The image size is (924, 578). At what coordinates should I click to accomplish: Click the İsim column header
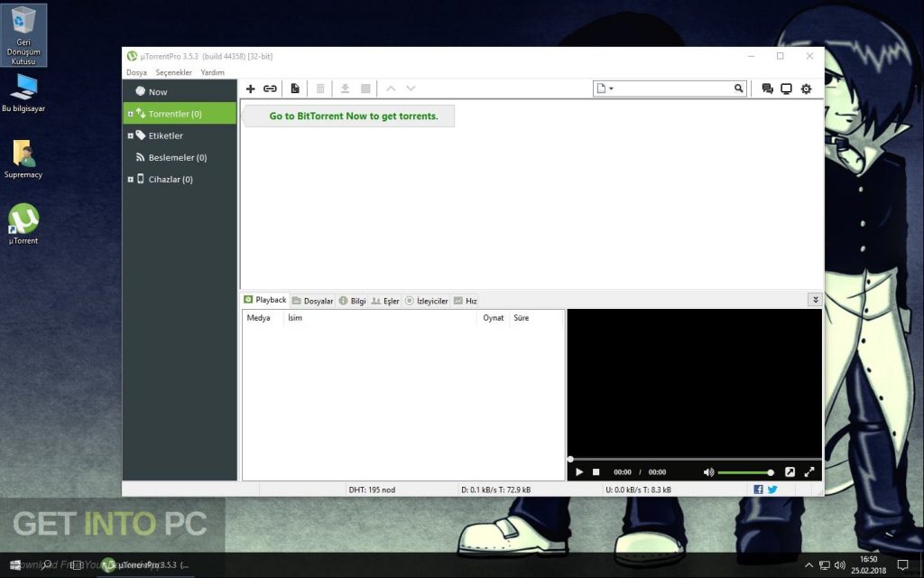[x=380, y=318]
